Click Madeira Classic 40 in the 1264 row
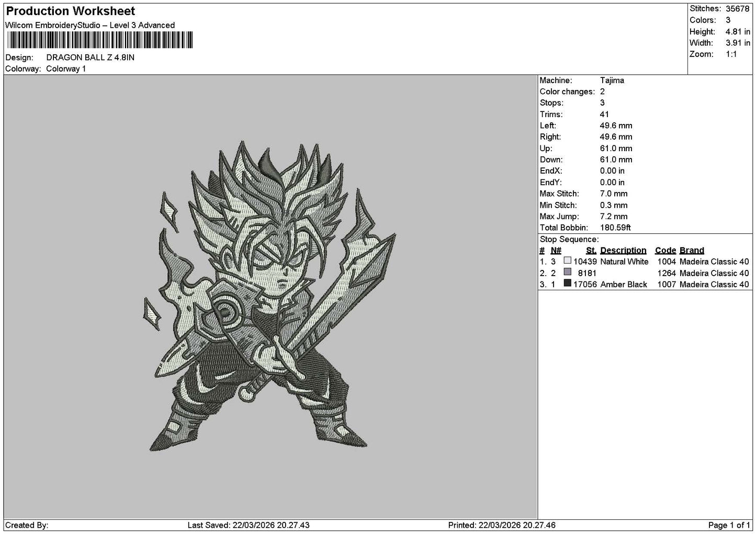Image resolution: width=756 pixels, height=534 pixels. 714,273
